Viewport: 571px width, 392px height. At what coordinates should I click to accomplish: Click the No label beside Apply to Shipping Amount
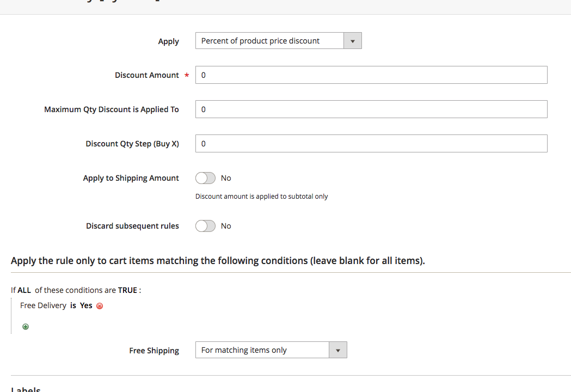pyautogui.click(x=226, y=178)
